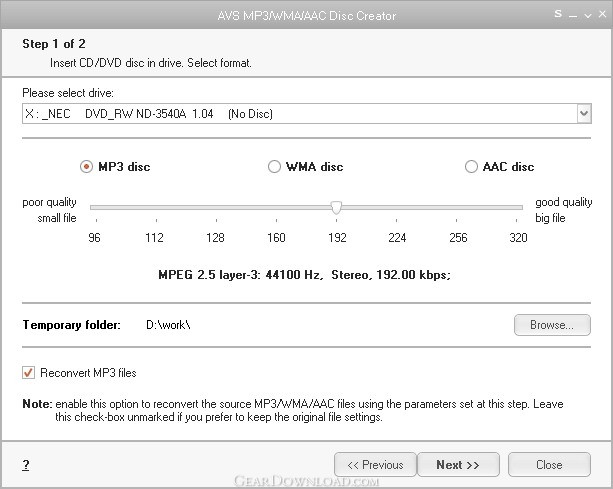Click the title bar down-arrow icon

click(x=588, y=16)
